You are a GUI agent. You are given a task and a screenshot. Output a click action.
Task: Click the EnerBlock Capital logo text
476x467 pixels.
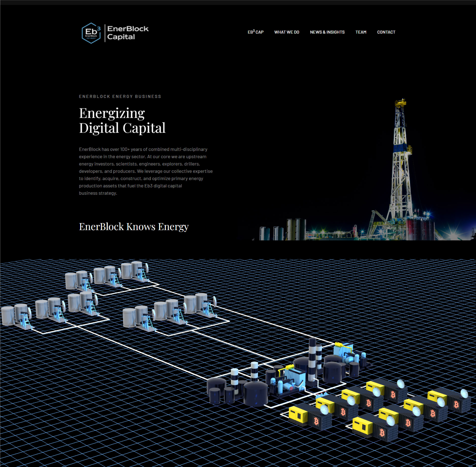pos(128,33)
